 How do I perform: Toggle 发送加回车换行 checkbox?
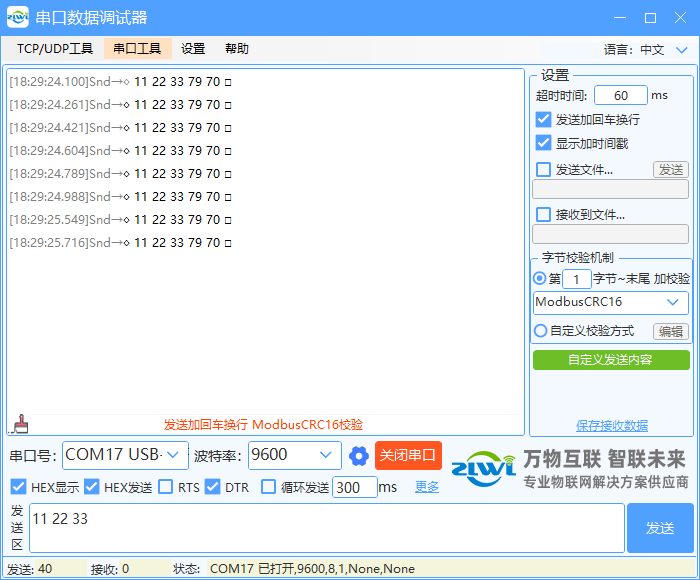pyautogui.click(x=543, y=119)
